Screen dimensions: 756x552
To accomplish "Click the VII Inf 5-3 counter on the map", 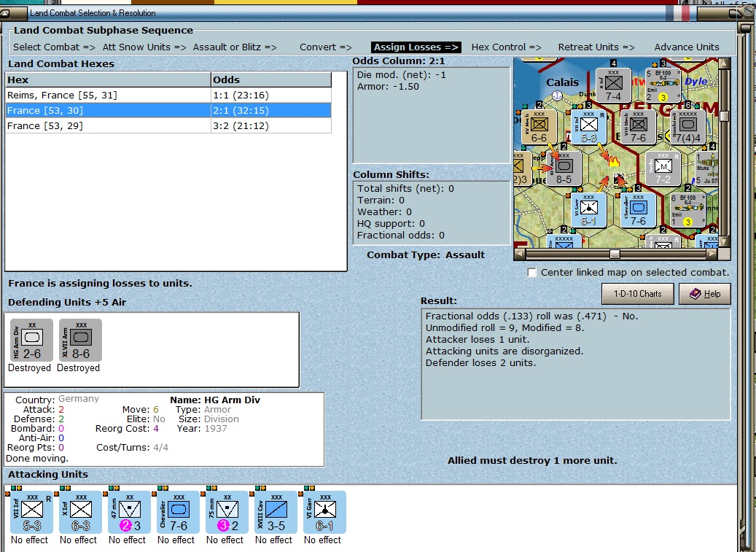I will [x=589, y=127].
